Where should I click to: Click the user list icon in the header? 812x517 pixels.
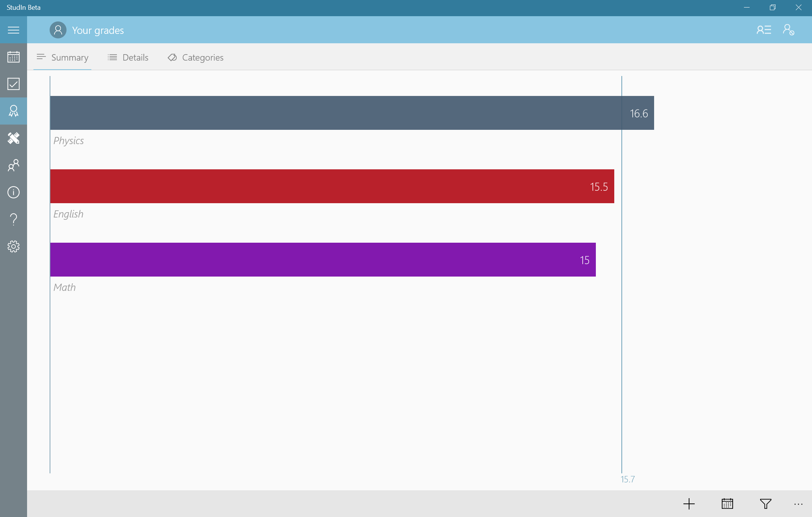click(764, 30)
